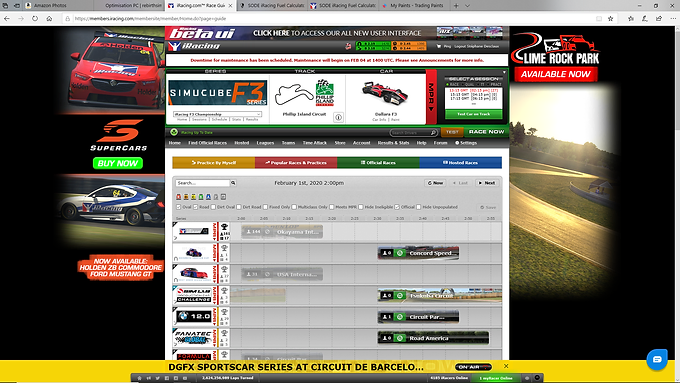The width and height of the screenshot is (680, 383).
Task: Click trophy icon on the BMW 12.0 row
Action: coord(224,312)
